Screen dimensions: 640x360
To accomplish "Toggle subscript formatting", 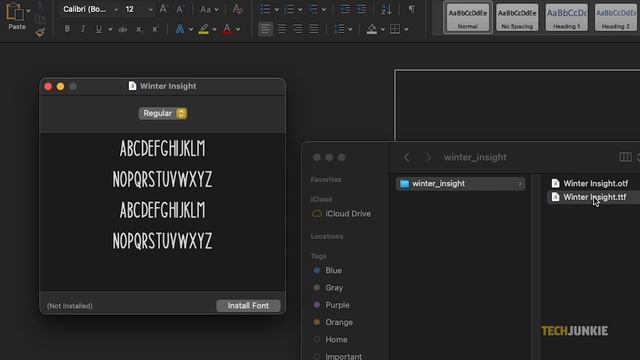I will 139,29.
